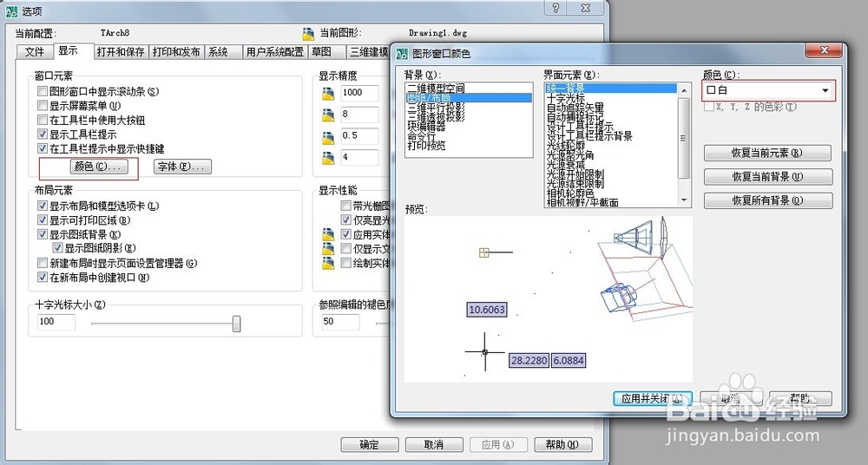Click the drawing icon beside the 应用实体 checkbox
The height and width of the screenshot is (465, 868).
pyautogui.click(x=328, y=234)
